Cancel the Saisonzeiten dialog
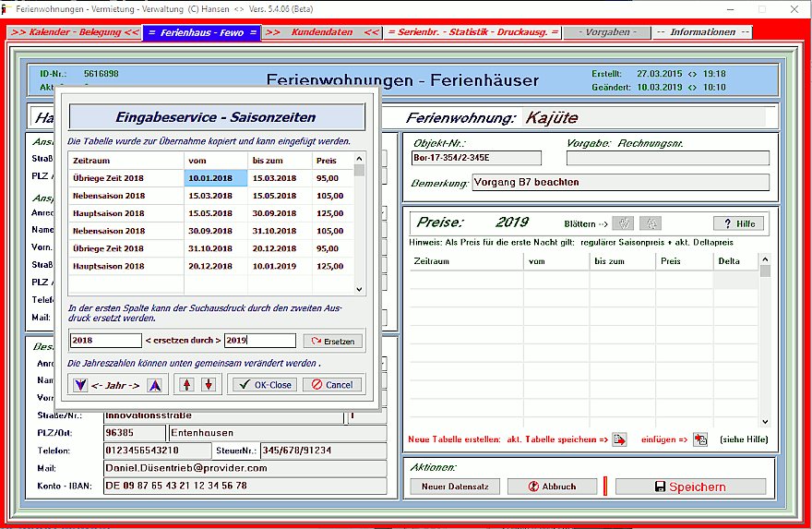Viewport: 812px width, 529px height. tap(331, 384)
